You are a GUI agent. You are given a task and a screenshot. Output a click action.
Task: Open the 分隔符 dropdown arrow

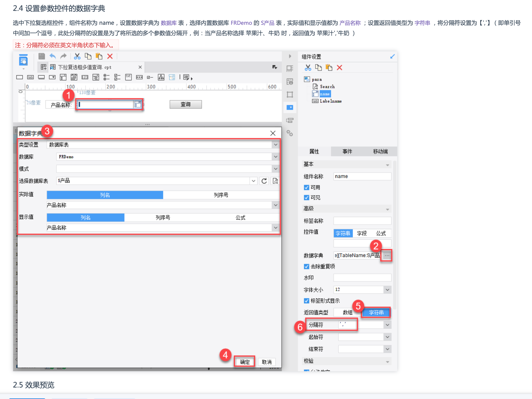tap(387, 325)
